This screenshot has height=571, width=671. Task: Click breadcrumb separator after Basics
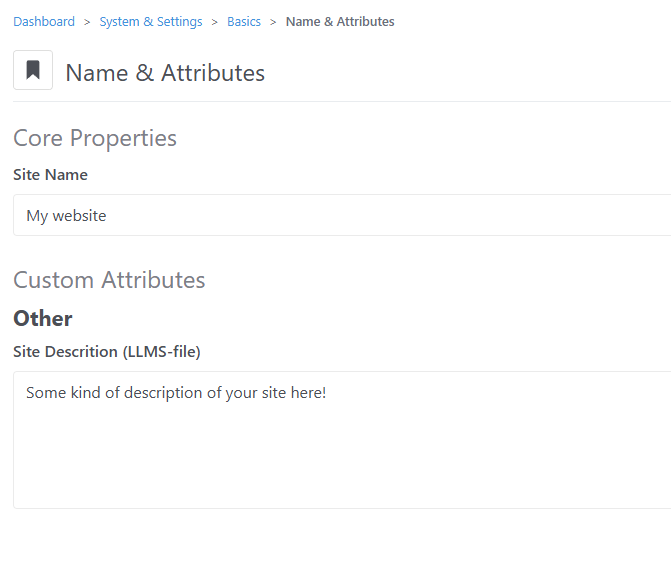click(273, 22)
